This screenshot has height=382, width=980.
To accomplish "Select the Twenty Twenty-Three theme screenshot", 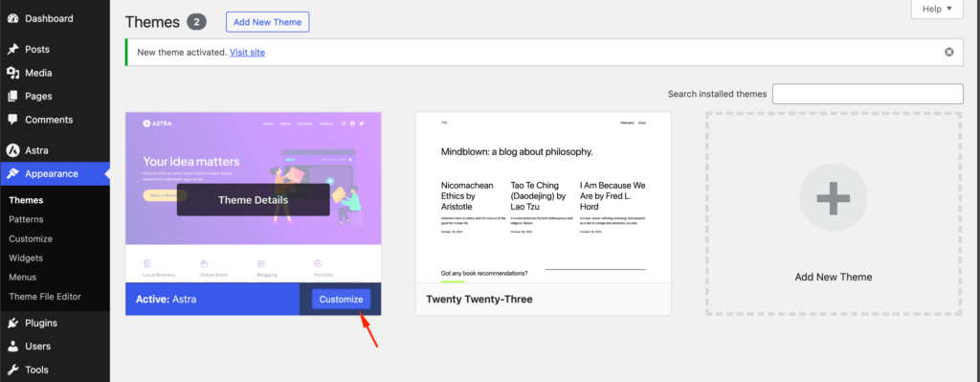I will pyautogui.click(x=544, y=197).
